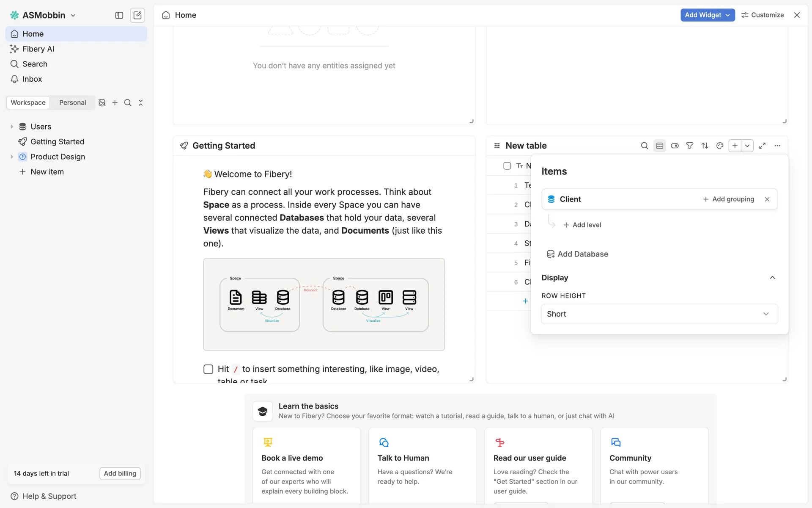Tick the table header select-all checkbox

[507, 166]
